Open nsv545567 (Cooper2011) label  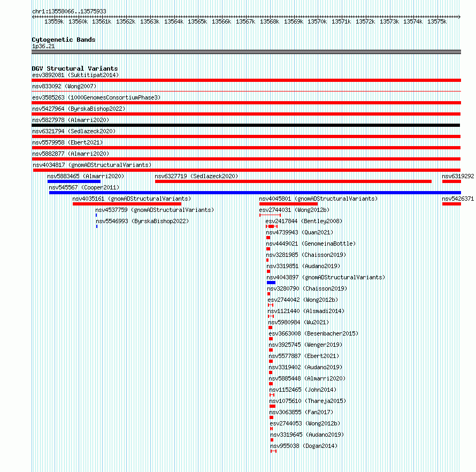(x=84, y=187)
